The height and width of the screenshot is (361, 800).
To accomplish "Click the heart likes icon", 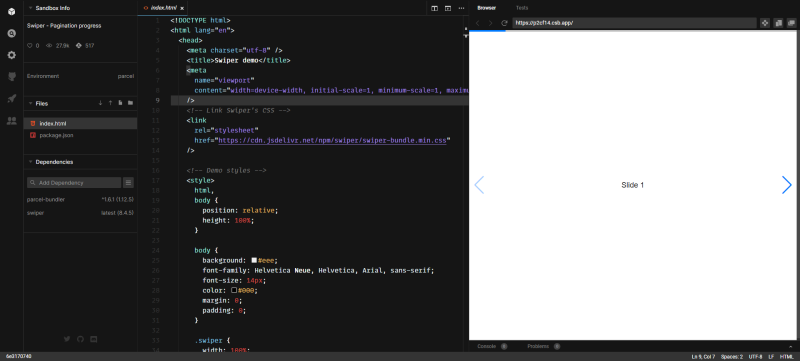I will point(30,45).
